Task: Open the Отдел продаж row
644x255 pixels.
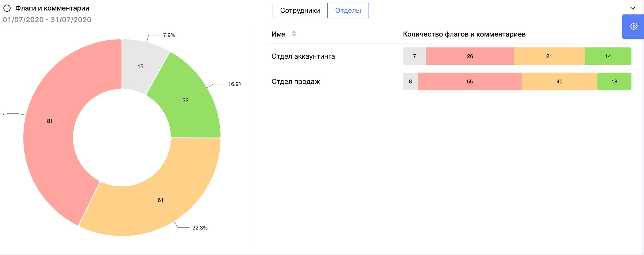Action: pos(296,82)
